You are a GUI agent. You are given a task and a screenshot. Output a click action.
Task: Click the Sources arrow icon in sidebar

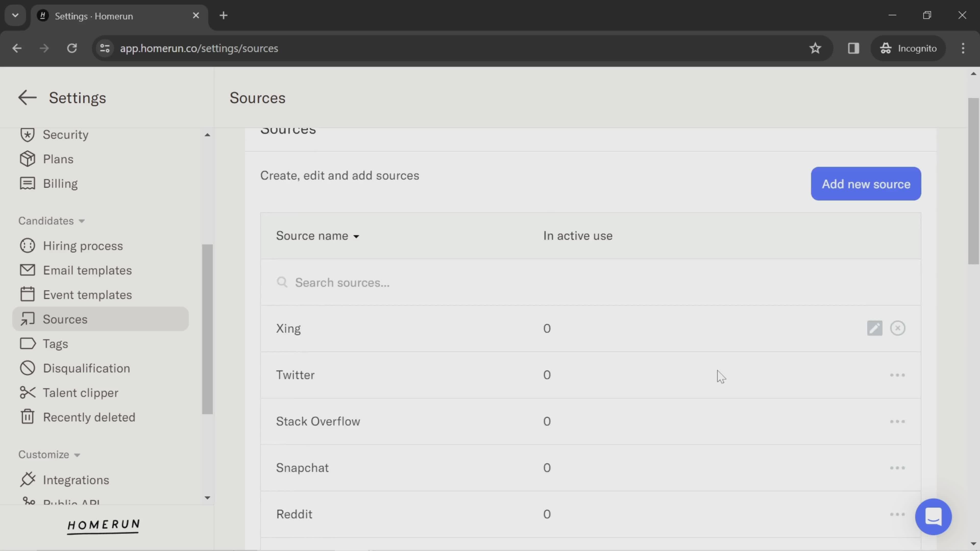coord(27,319)
